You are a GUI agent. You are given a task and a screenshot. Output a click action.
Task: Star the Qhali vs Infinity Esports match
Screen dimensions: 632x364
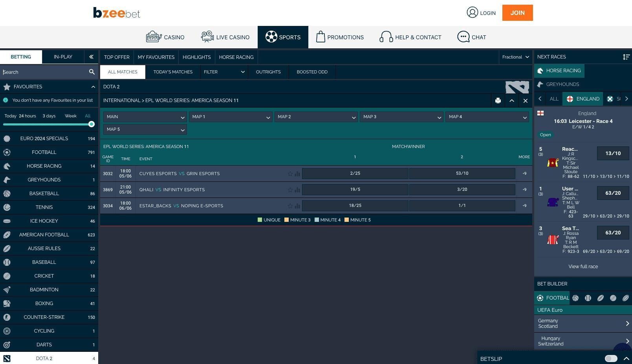coord(290,190)
